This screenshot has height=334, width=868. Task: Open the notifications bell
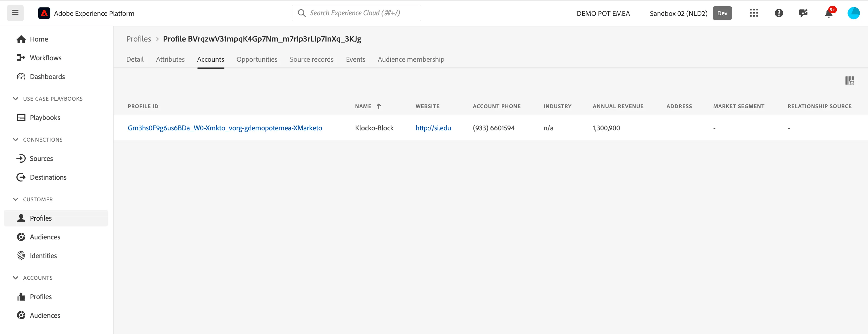tap(829, 13)
